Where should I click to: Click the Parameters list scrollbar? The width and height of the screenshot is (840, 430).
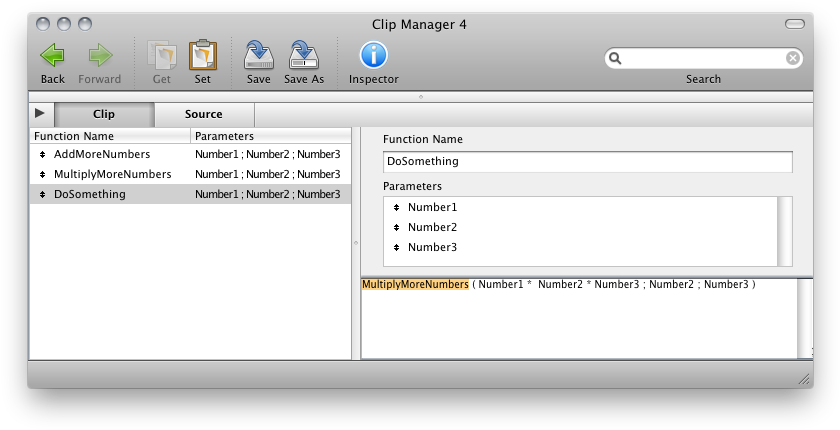pyautogui.click(x=785, y=230)
